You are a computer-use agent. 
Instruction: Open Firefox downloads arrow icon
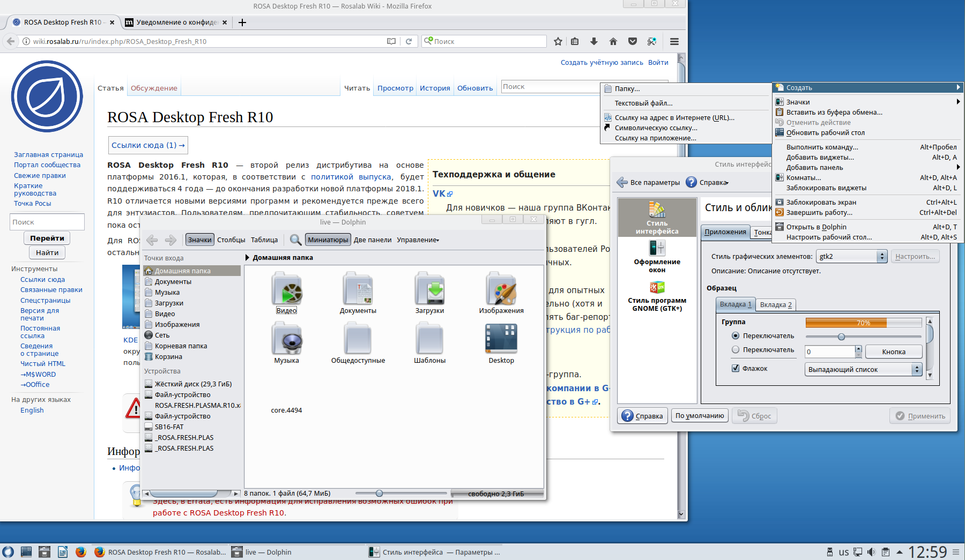(x=594, y=41)
